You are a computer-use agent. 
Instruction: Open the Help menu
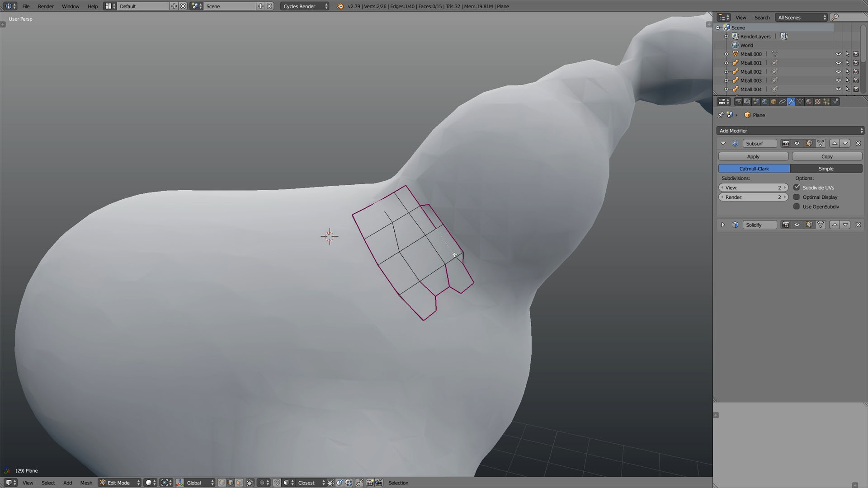tap(92, 6)
